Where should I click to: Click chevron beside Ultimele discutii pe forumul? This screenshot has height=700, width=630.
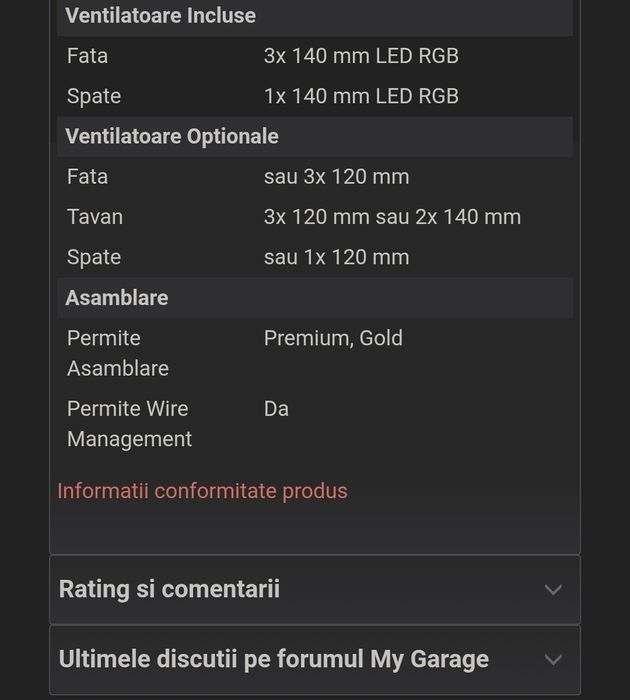(553, 660)
